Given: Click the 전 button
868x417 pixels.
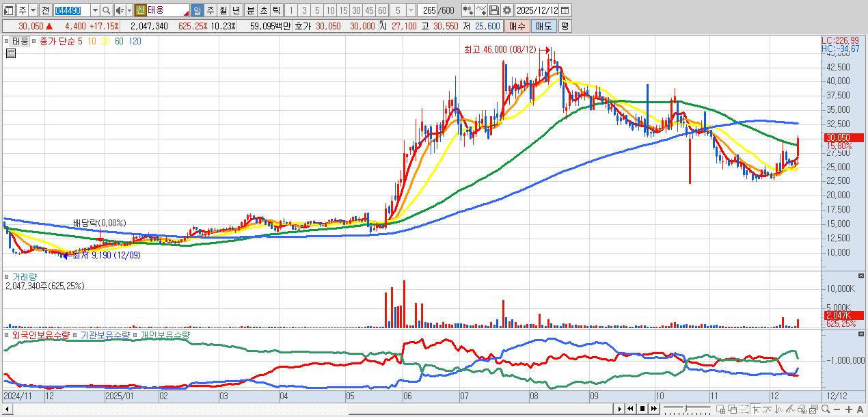Looking at the screenshot, I should click(45, 10).
